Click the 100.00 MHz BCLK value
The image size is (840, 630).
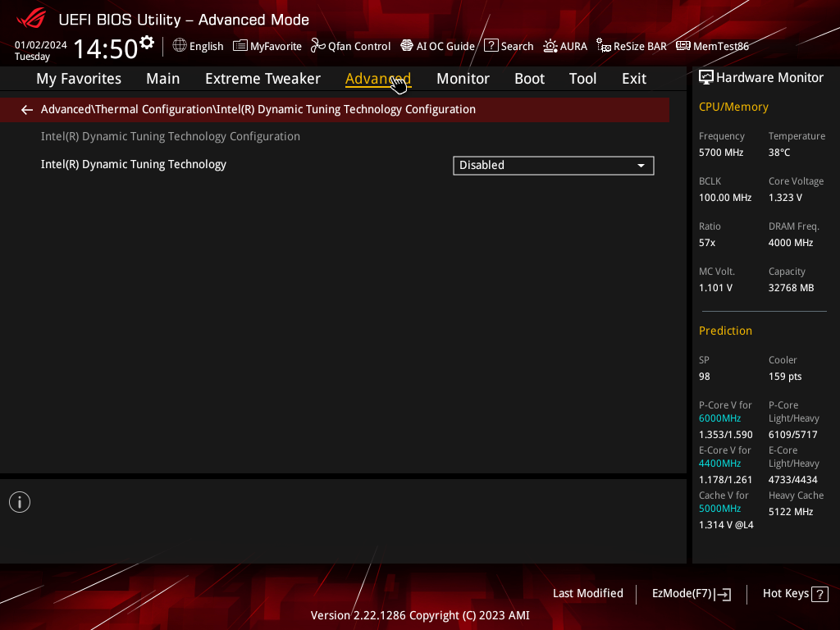coord(725,198)
